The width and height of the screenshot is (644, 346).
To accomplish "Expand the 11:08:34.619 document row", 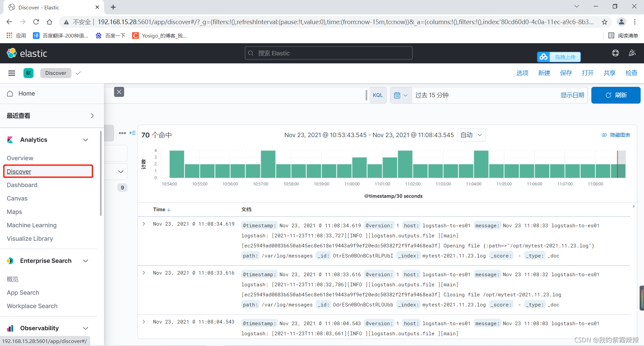I will click(144, 224).
